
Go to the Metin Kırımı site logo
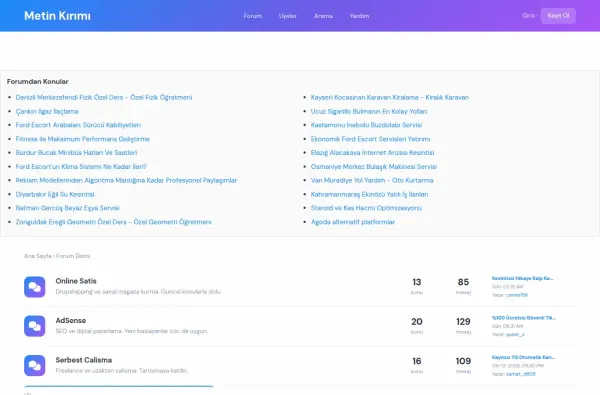[57, 16]
